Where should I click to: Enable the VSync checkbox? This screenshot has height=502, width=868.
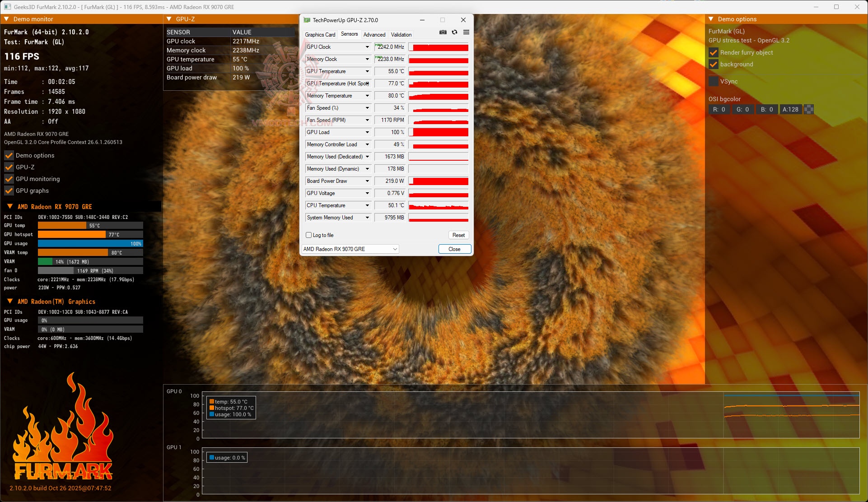coord(714,81)
